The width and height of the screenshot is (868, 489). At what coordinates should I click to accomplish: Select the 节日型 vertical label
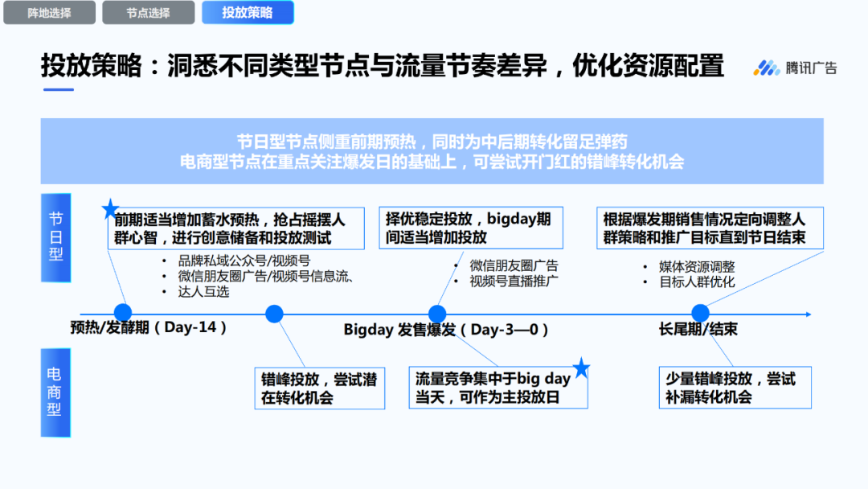point(56,237)
